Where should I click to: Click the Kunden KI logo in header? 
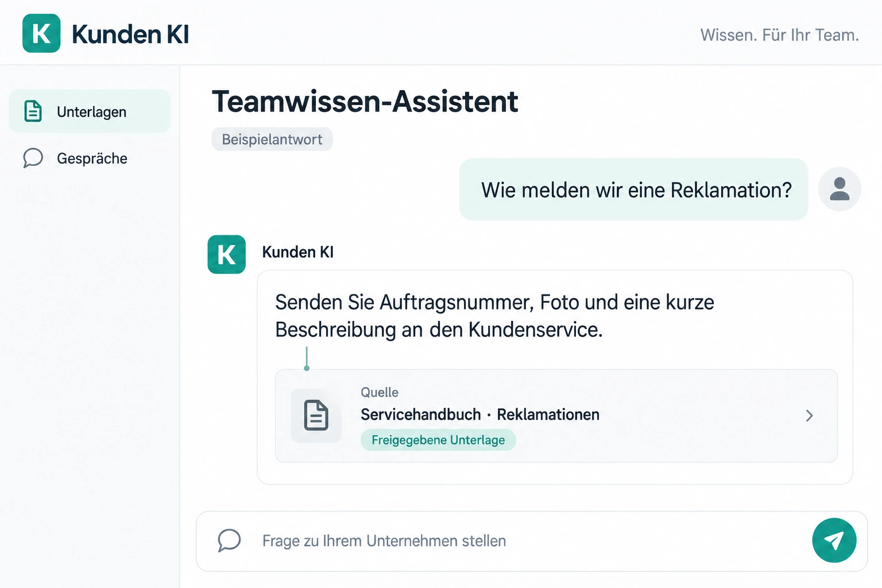tap(41, 33)
